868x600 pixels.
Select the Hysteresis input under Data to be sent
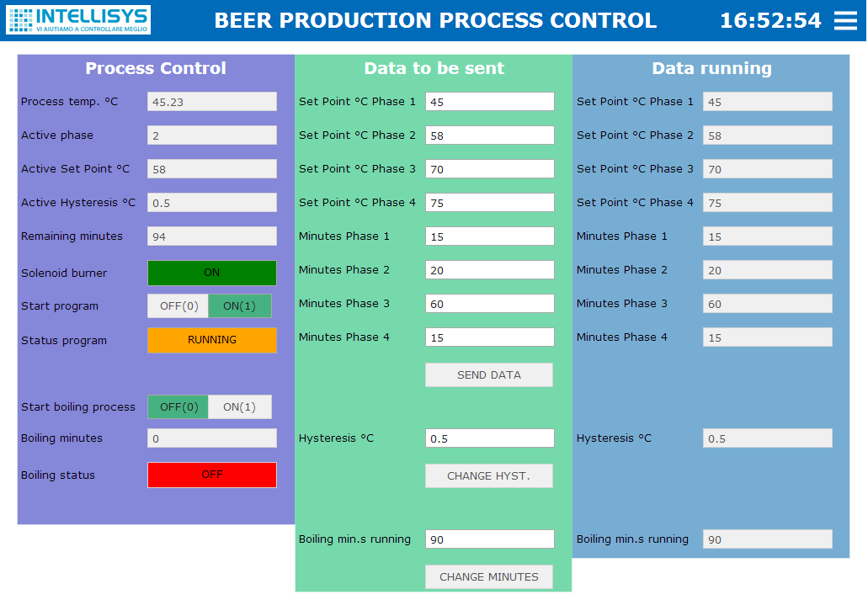489,438
